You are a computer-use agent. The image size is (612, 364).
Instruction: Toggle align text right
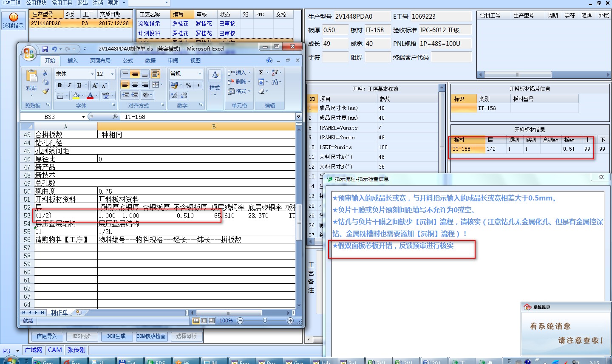(x=145, y=85)
